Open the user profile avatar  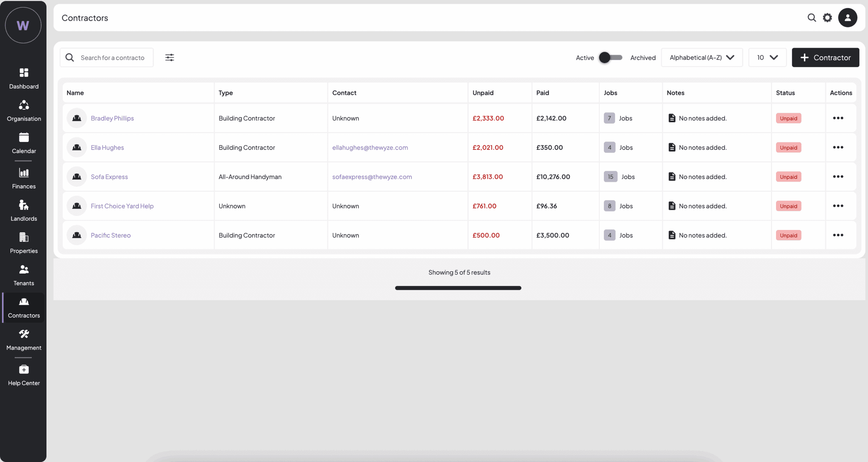coord(847,18)
